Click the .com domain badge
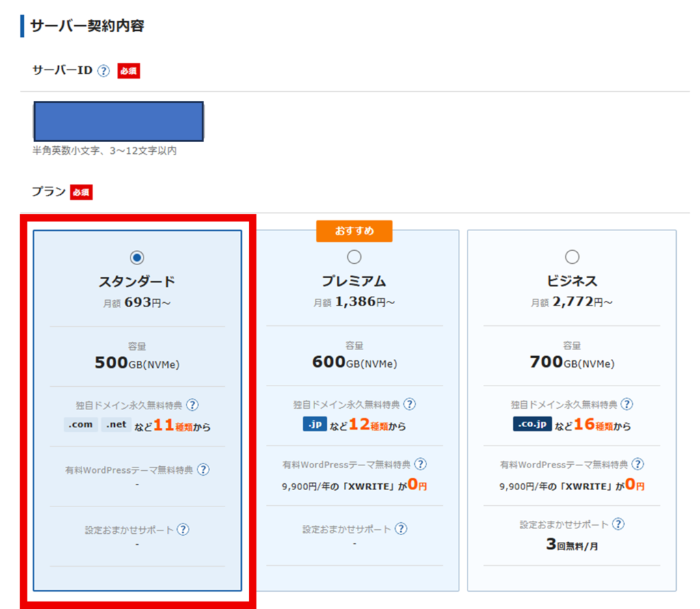Image resolution: width=700 pixels, height=609 pixels. point(81,424)
